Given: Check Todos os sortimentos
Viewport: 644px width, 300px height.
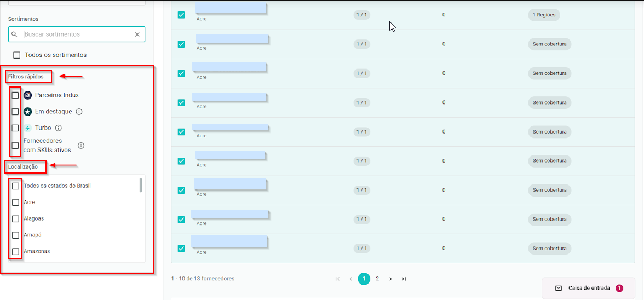Looking at the screenshot, I should point(17,55).
